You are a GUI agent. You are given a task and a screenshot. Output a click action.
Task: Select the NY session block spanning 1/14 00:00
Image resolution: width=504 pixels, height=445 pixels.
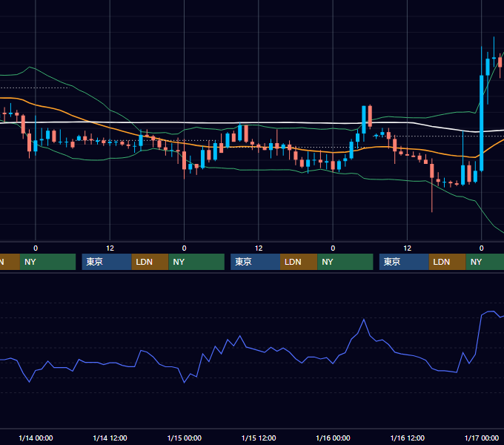[47, 262]
